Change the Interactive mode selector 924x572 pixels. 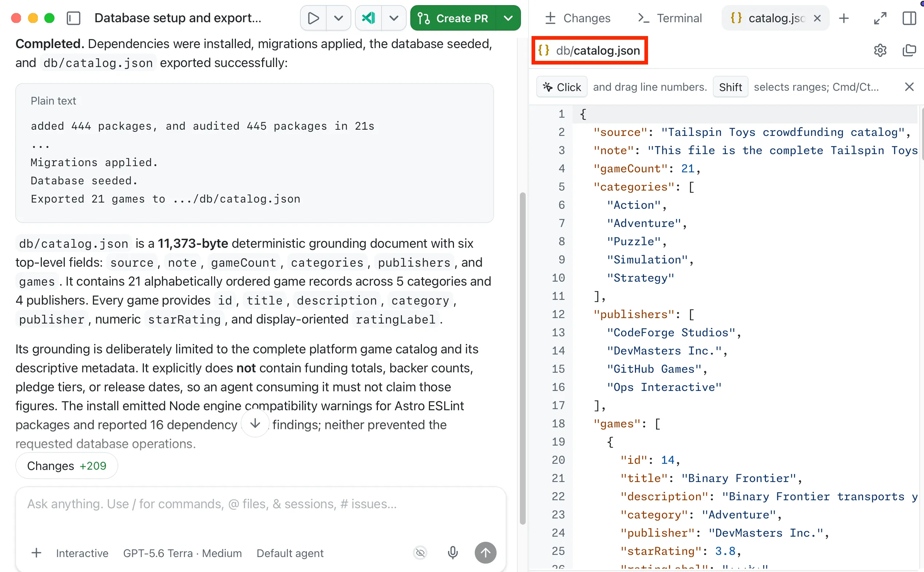tap(82, 553)
